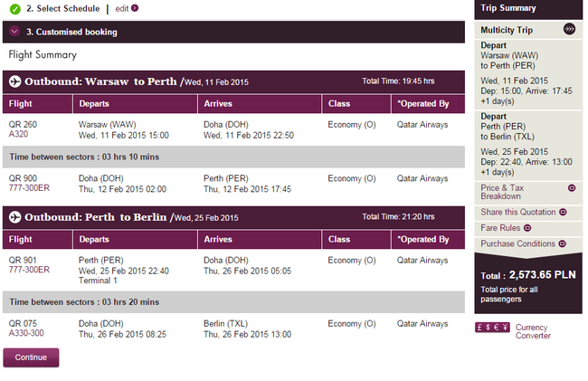The image size is (588, 381).
Task: Click the airplane icon for Warsaw to Perth
Action: 15,81
